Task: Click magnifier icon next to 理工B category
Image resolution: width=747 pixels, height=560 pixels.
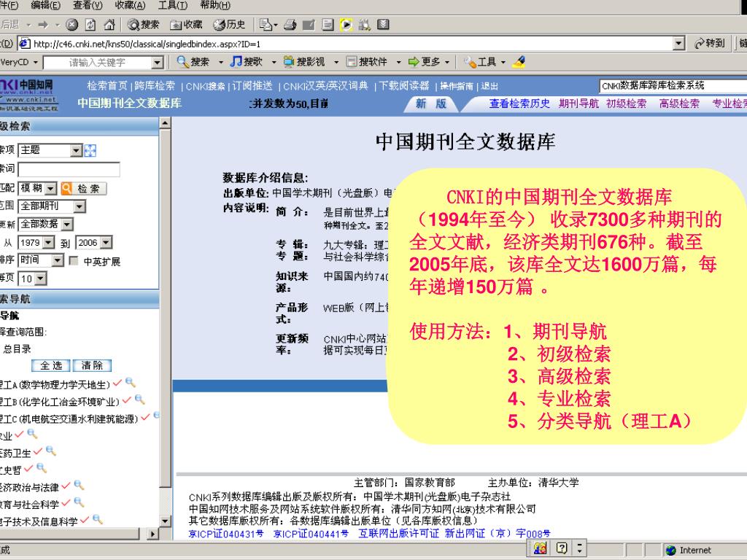Action: click(x=139, y=400)
